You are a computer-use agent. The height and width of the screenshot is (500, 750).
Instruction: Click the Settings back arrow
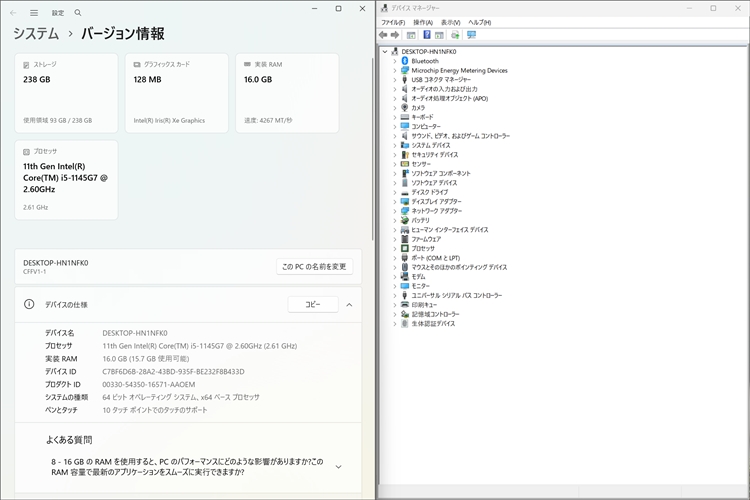[x=14, y=13]
